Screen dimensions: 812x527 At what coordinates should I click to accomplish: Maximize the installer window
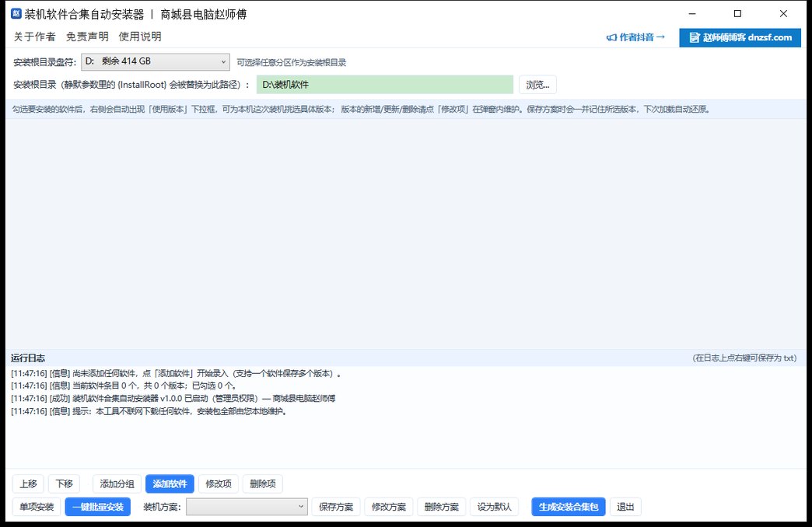[x=738, y=14]
